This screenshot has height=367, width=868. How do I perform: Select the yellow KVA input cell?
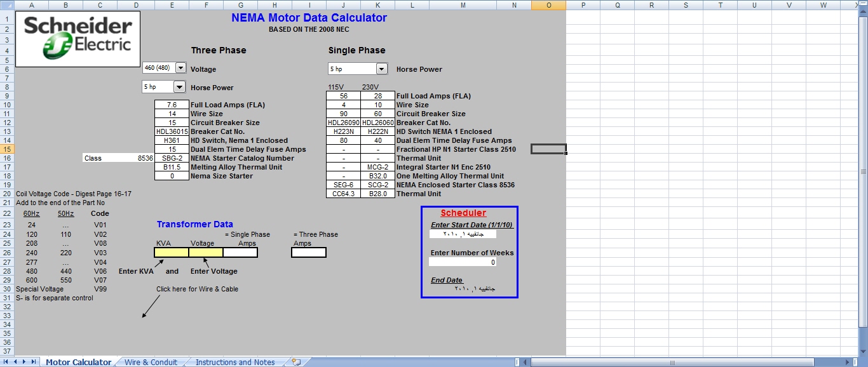click(172, 252)
